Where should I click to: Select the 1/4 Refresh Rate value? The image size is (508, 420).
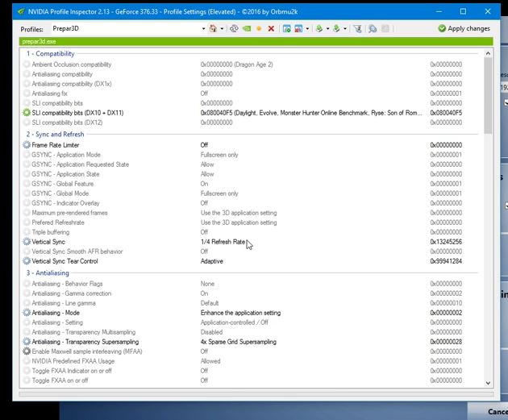(x=223, y=242)
